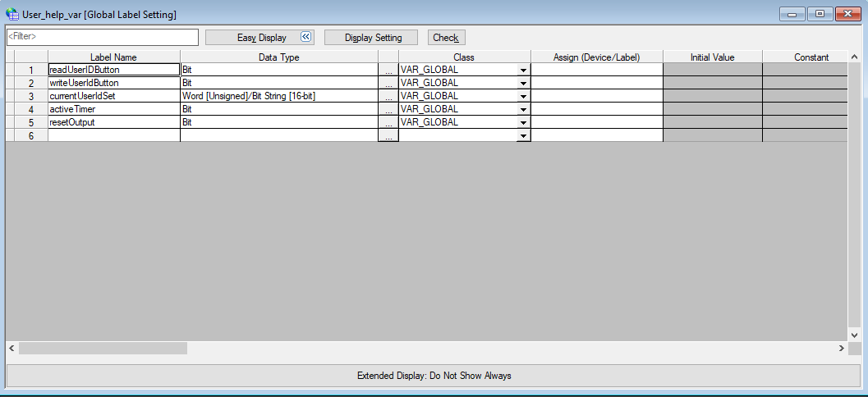Click the Initial Value column header
This screenshot has width=868, height=397.
pyautogui.click(x=713, y=57)
